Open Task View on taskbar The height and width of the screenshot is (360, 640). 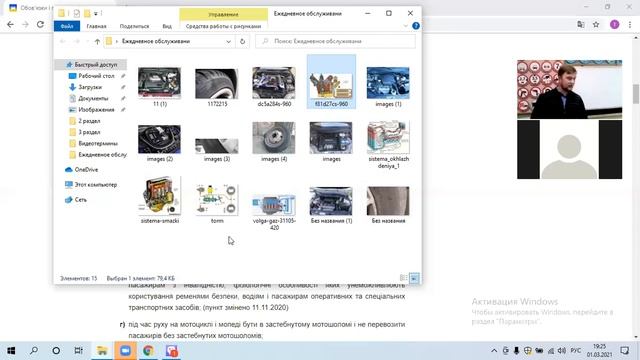78,351
